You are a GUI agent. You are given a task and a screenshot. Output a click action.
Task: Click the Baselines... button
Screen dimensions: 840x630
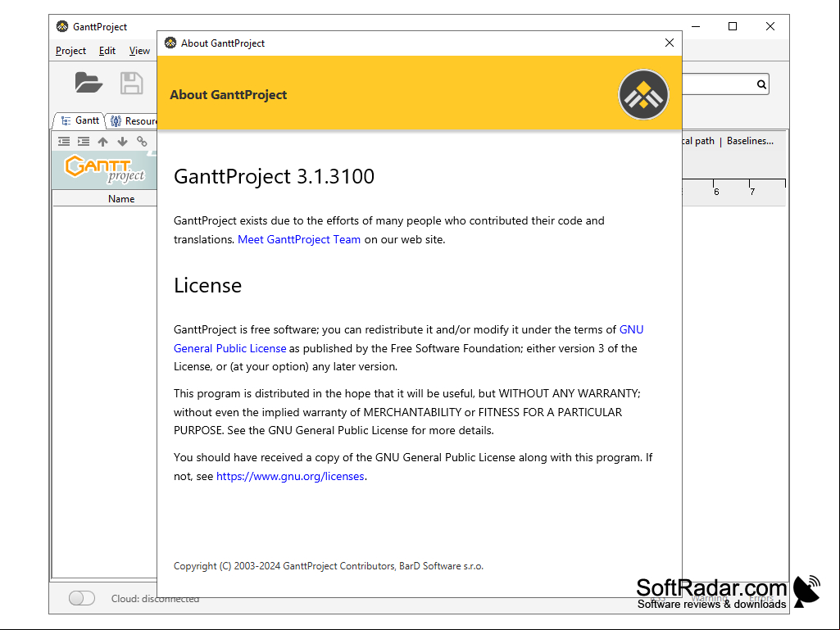click(750, 141)
